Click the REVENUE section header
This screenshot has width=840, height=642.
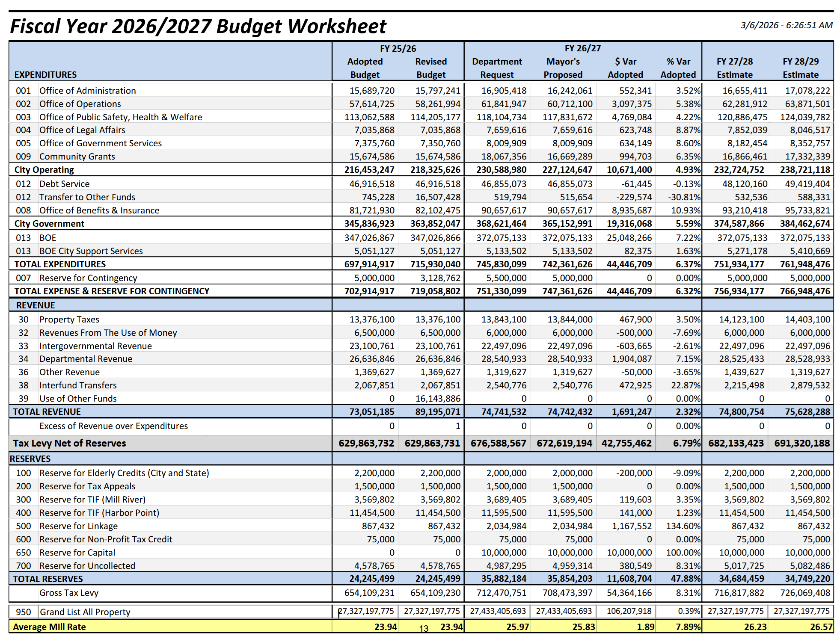click(x=36, y=305)
